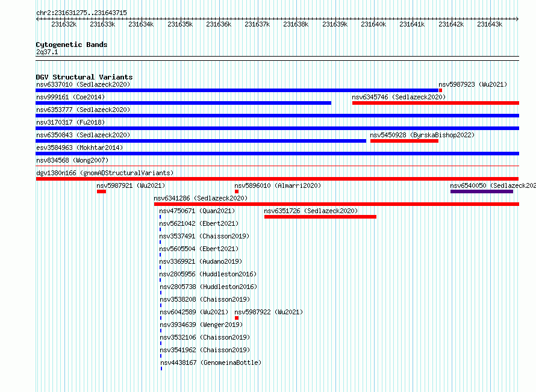This screenshot has height=392, width=536.
Task: Click the blue bar under nsv999161
Action: [183, 103]
